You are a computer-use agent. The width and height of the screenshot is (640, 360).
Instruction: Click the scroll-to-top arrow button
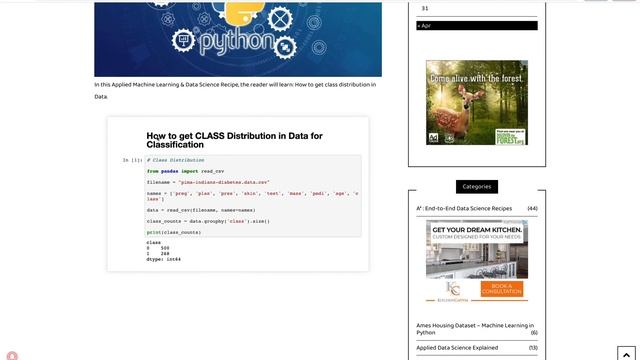pos(627,353)
